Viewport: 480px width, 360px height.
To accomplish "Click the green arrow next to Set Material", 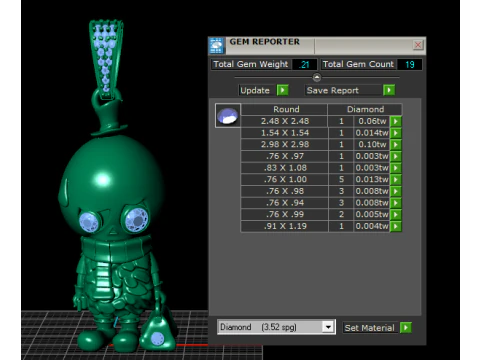I will 406,328.
